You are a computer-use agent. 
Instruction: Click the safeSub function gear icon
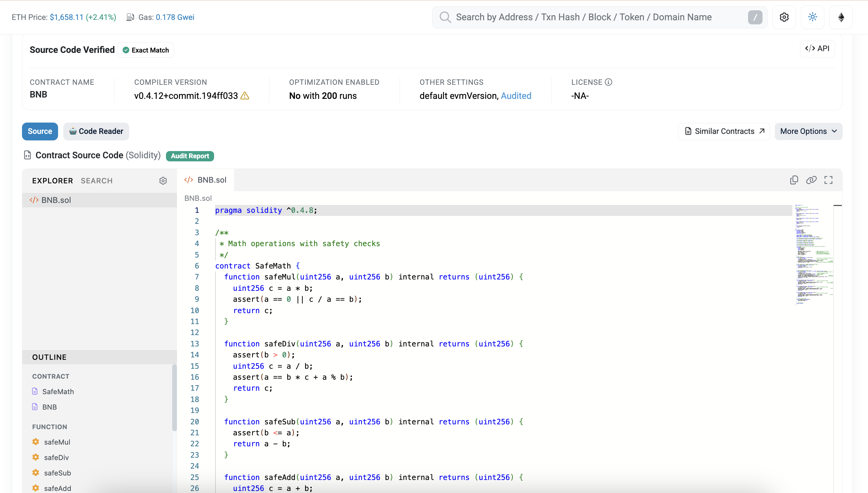point(36,473)
